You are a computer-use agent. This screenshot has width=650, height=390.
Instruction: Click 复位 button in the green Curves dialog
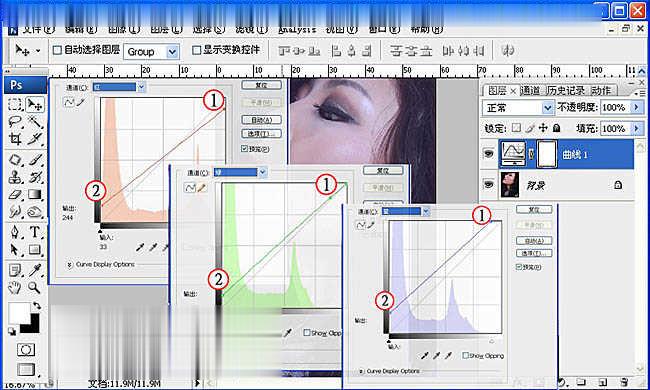pos(383,170)
